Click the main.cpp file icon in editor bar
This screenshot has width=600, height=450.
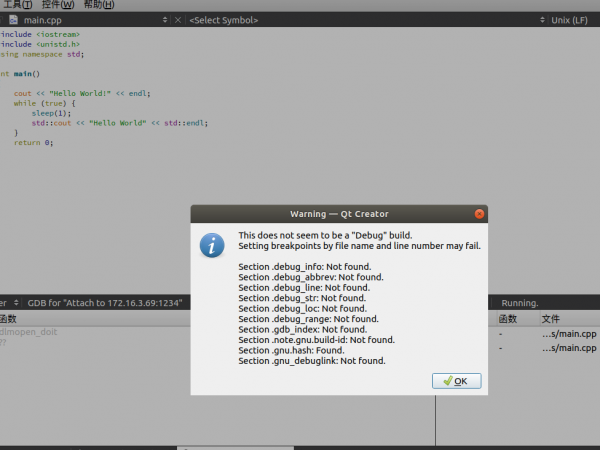click(14, 20)
